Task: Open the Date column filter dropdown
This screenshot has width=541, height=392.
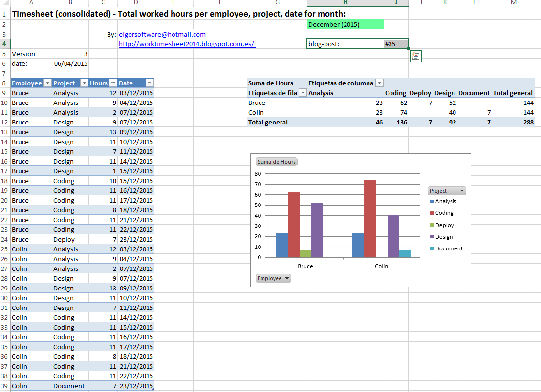Action: (149, 83)
